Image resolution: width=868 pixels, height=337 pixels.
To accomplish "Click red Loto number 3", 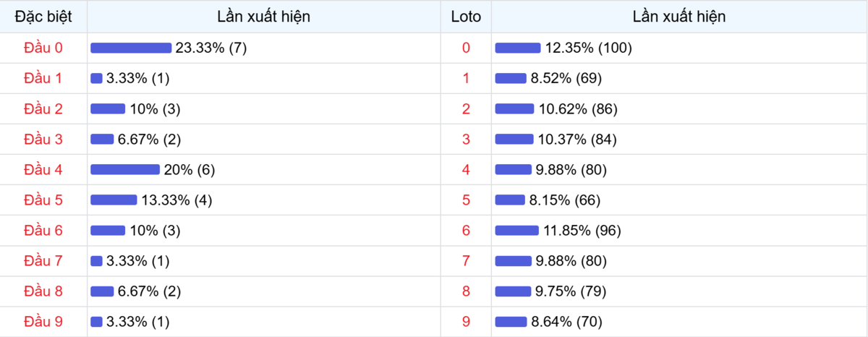I will tap(466, 140).
